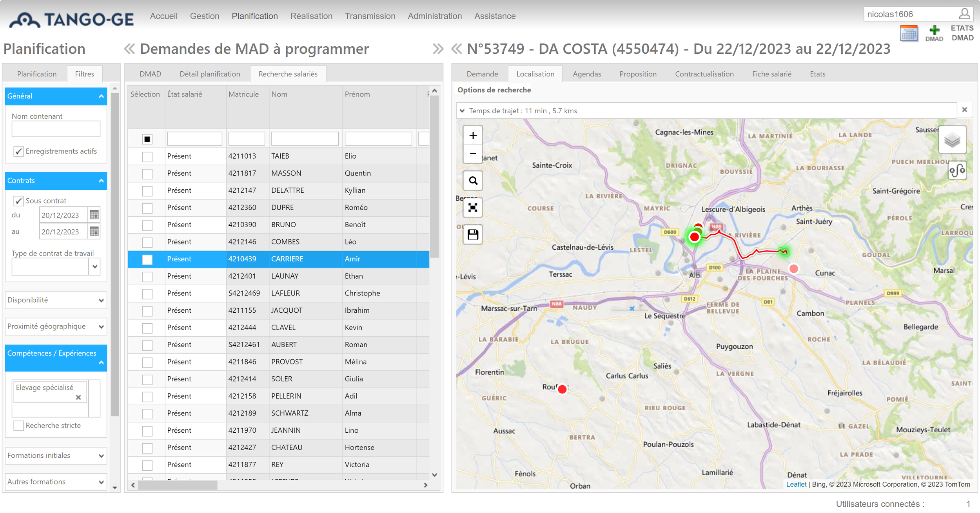Viewport: 980px width, 513px height.
Task: Check the REY Victoria row checkbox
Action: [x=147, y=465]
